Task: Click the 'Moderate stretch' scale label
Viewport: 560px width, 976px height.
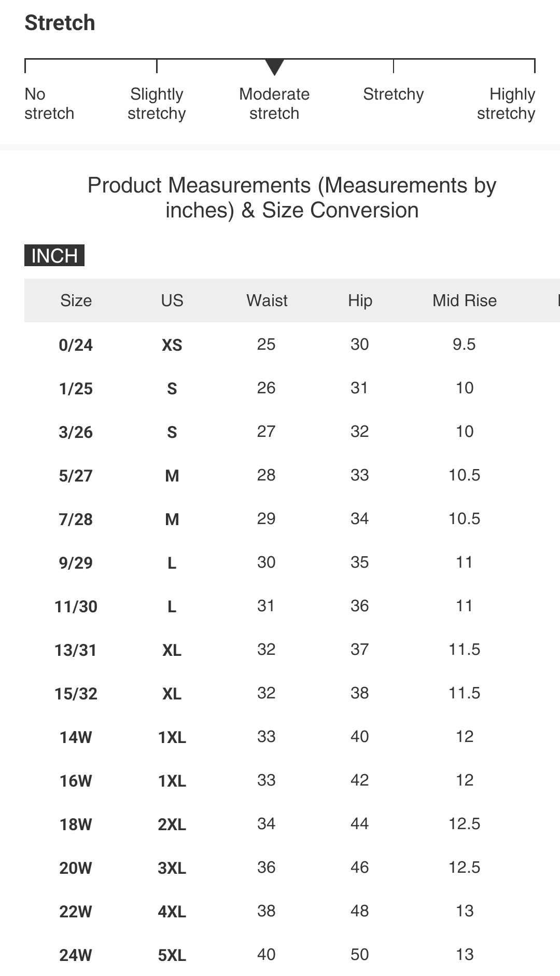Action: [x=274, y=104]
